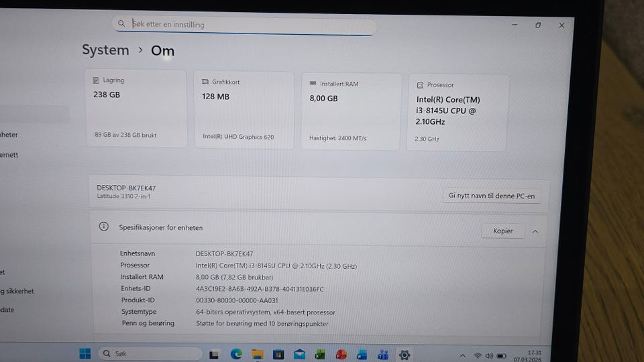Open the Lagring 238 GB card

(136, 109)
